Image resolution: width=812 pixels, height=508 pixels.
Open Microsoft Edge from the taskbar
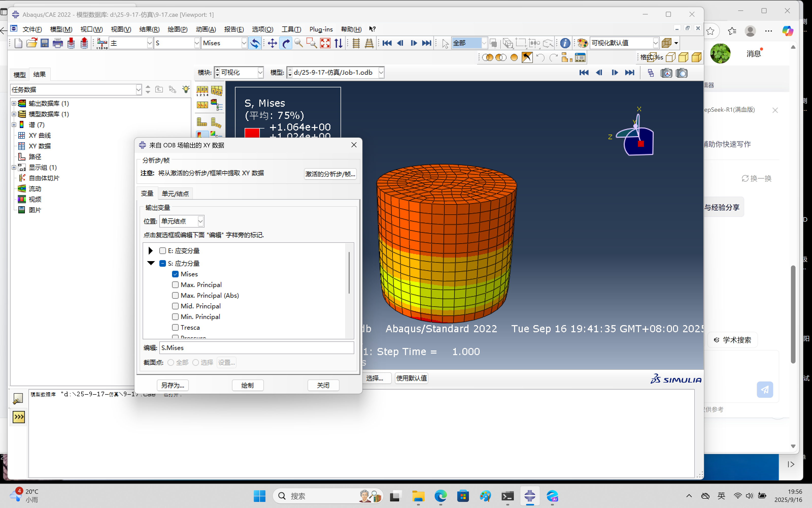(x=441, y=496)
